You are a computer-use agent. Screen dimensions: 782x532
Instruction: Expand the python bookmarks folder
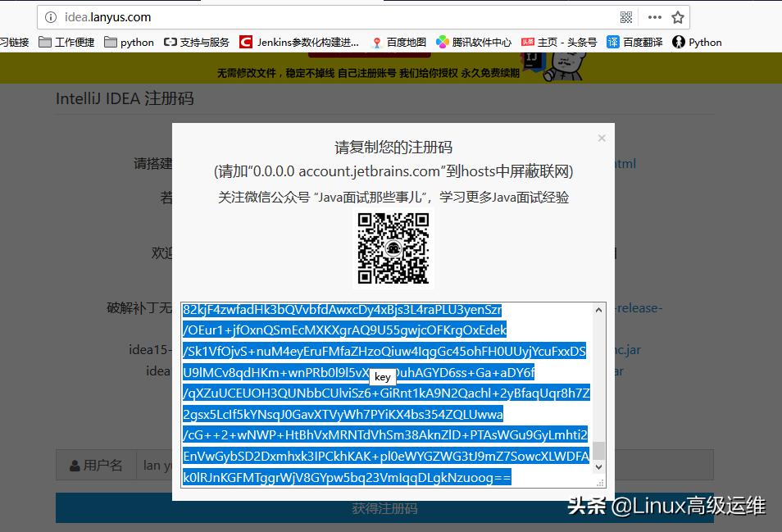[130, 42]
